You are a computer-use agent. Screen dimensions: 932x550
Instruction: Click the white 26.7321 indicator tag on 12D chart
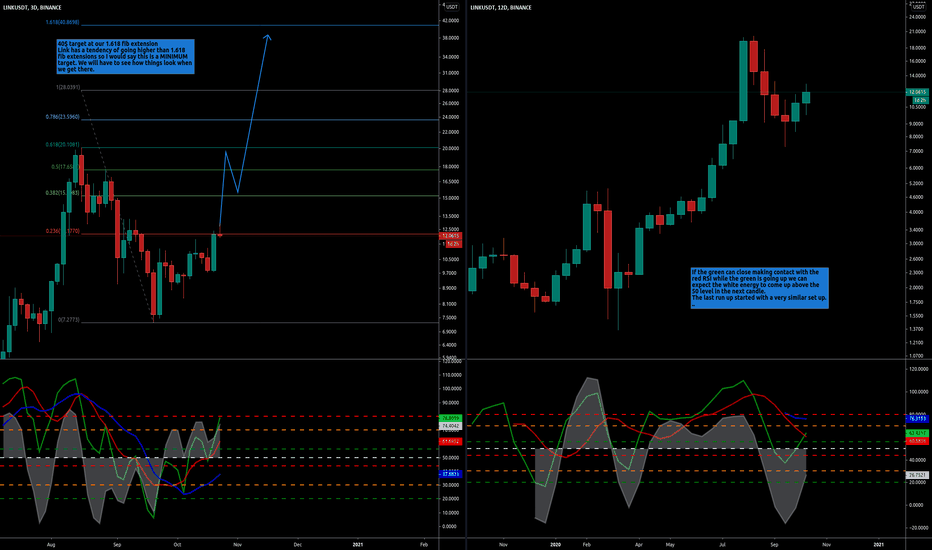917,475
